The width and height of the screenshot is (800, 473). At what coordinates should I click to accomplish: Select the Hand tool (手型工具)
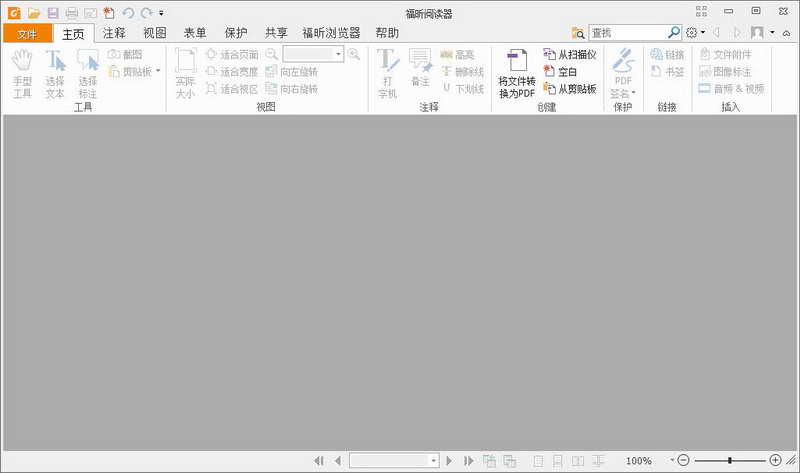(22, 73)
